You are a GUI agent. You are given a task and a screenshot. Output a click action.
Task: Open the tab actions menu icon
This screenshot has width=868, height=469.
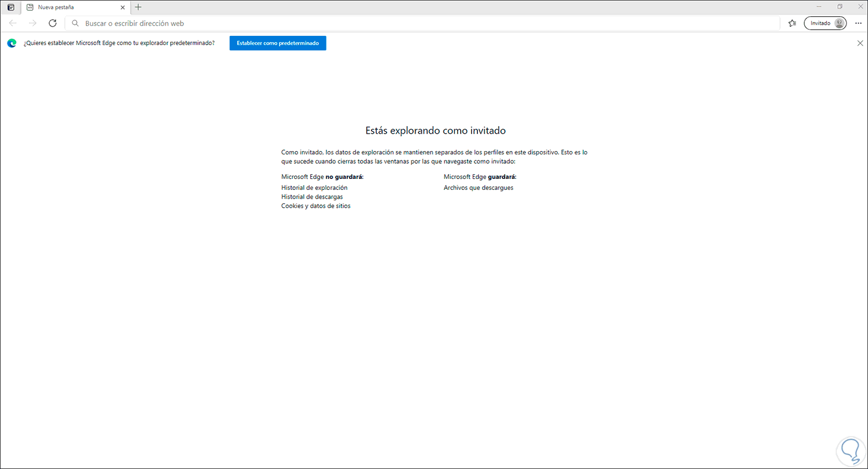coord(10,8)
